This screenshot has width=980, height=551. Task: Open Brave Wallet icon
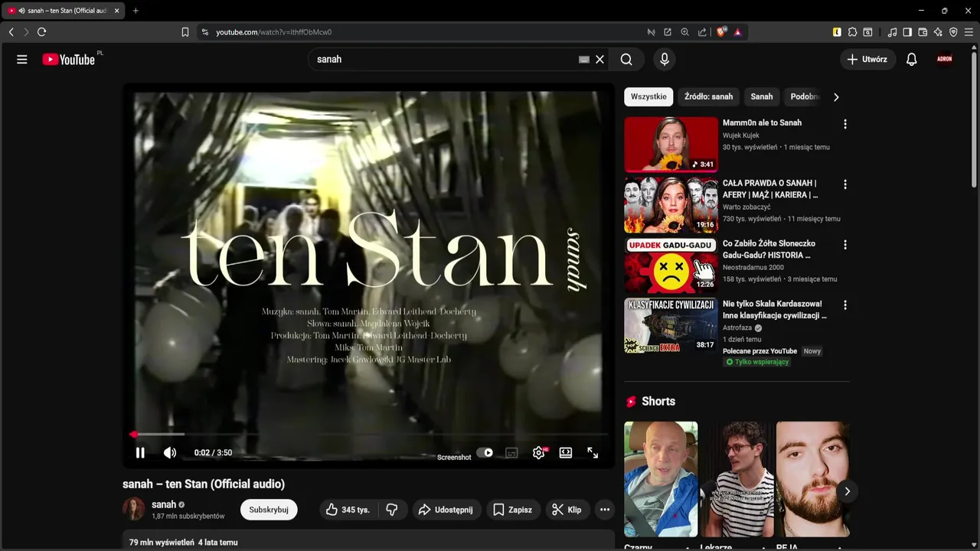pyautogui.click(x=923, y=32)
